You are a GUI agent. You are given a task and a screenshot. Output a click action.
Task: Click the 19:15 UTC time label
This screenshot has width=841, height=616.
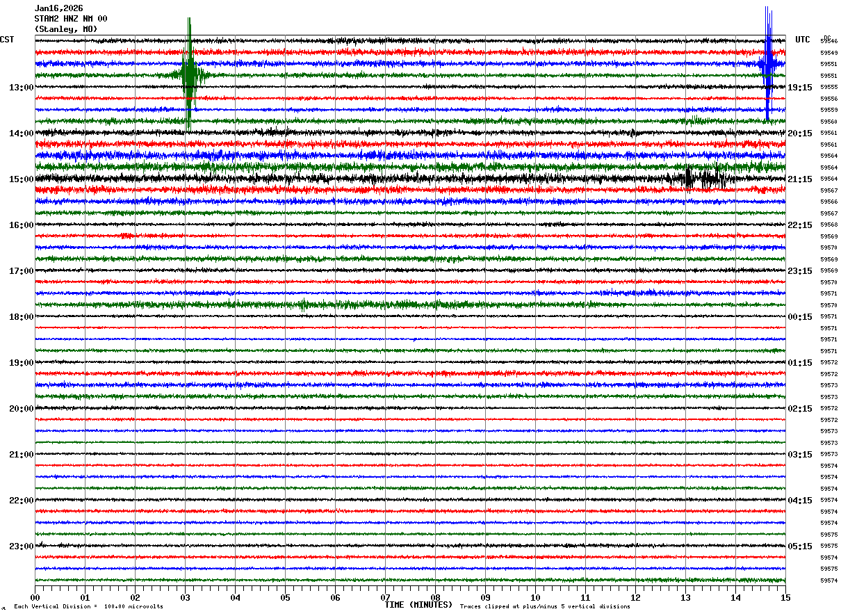[800, 87]
